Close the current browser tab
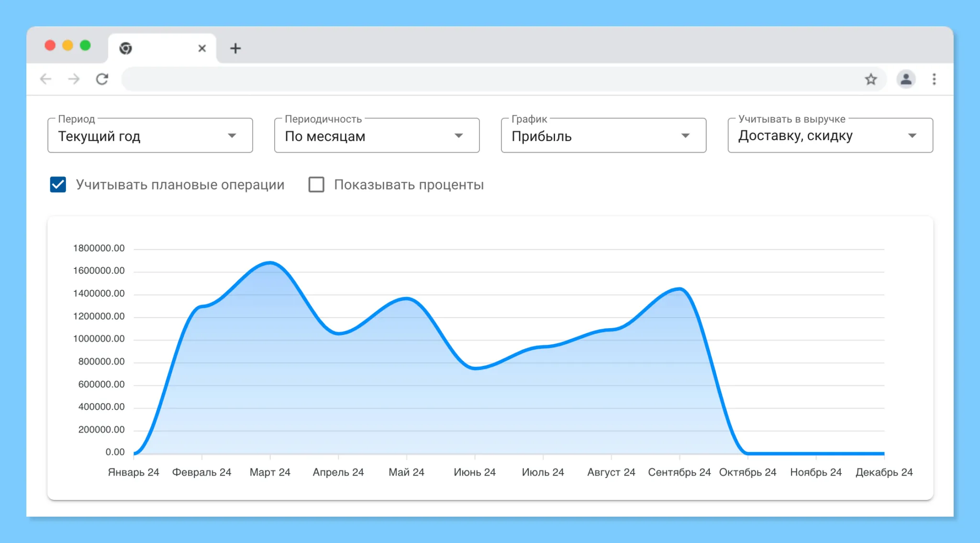The width and height of the screenshot is (980, 543). 202,48
